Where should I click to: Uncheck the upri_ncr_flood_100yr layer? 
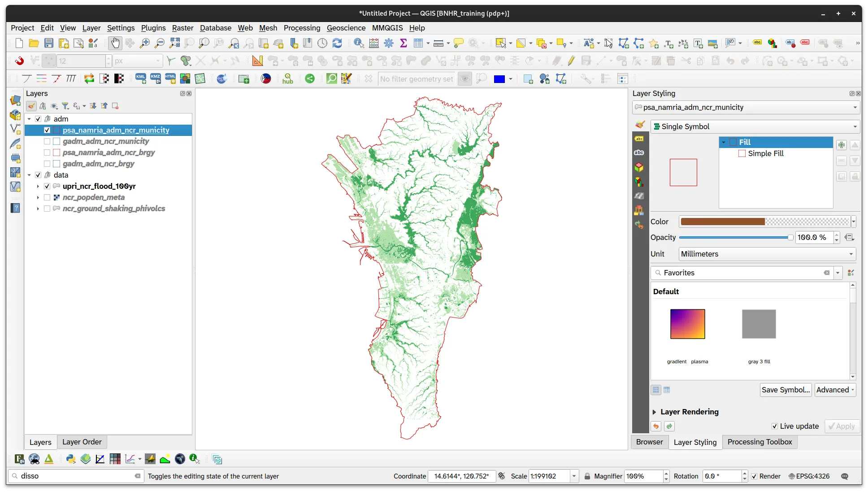[47, 186]
